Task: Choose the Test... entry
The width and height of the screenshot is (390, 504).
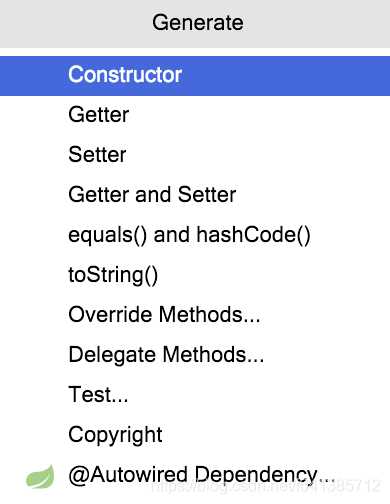Action: pos(195,395)
